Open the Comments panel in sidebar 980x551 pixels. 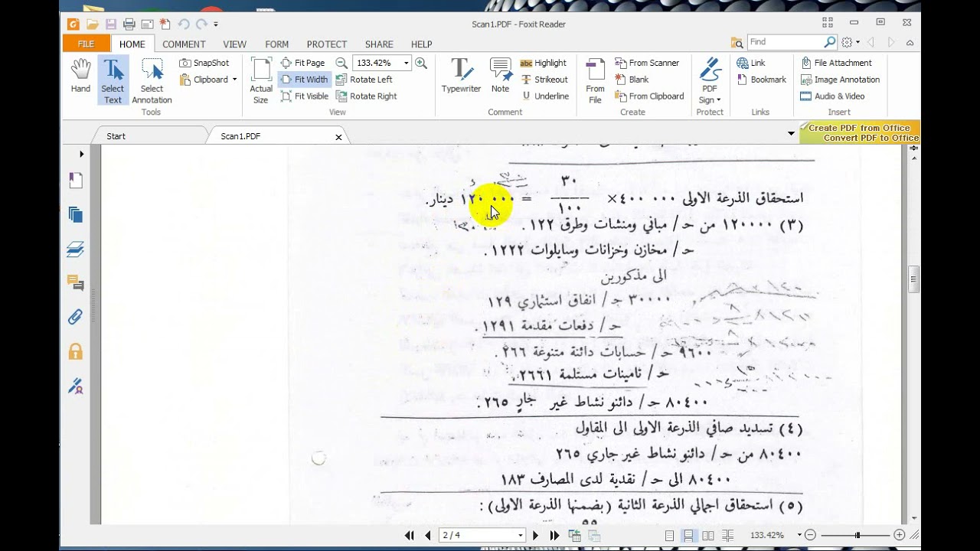click(x=75, y=282)
